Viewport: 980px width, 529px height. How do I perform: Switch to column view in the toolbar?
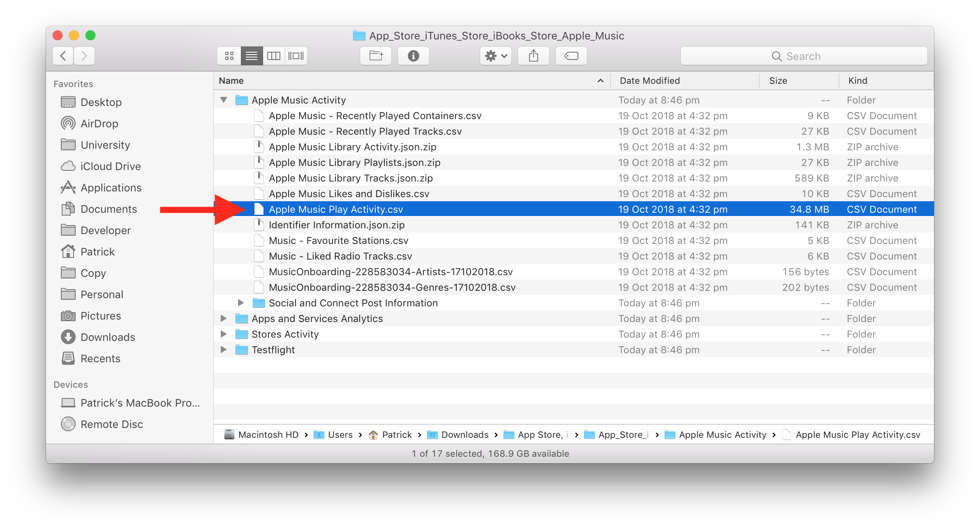click(x=274, y=56)
